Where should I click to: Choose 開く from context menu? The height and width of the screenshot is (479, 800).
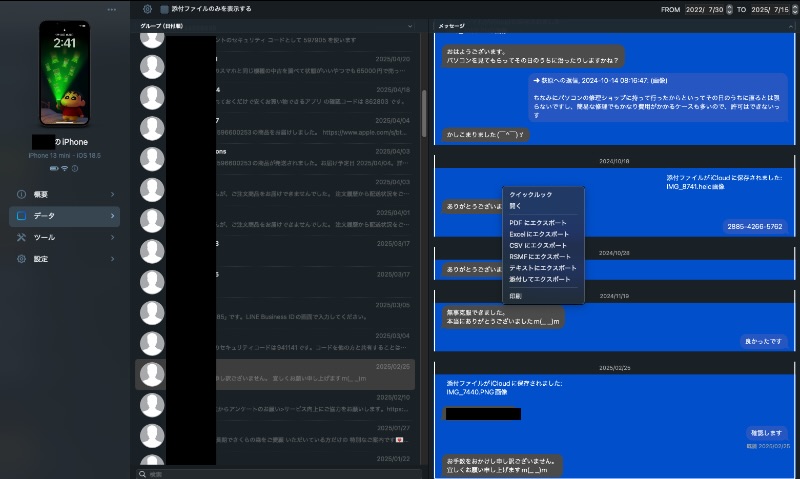(x=543, y=206)
